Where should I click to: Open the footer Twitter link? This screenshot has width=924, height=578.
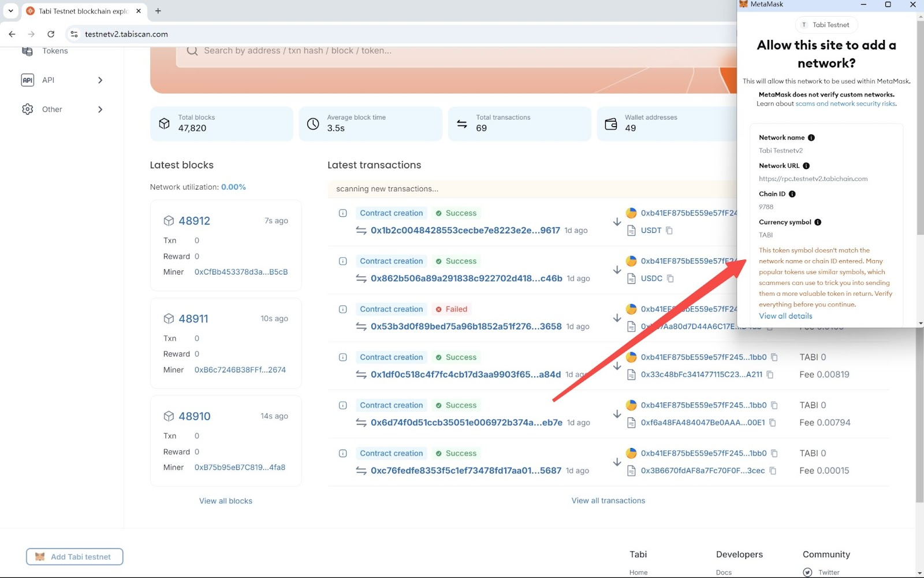[829, 572]
